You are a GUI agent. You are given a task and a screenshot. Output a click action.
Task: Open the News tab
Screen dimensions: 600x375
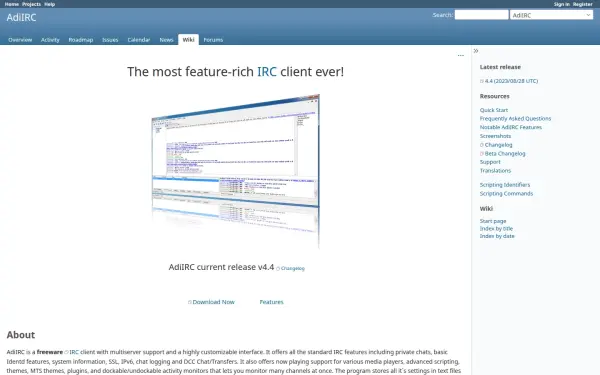(166, 40)
